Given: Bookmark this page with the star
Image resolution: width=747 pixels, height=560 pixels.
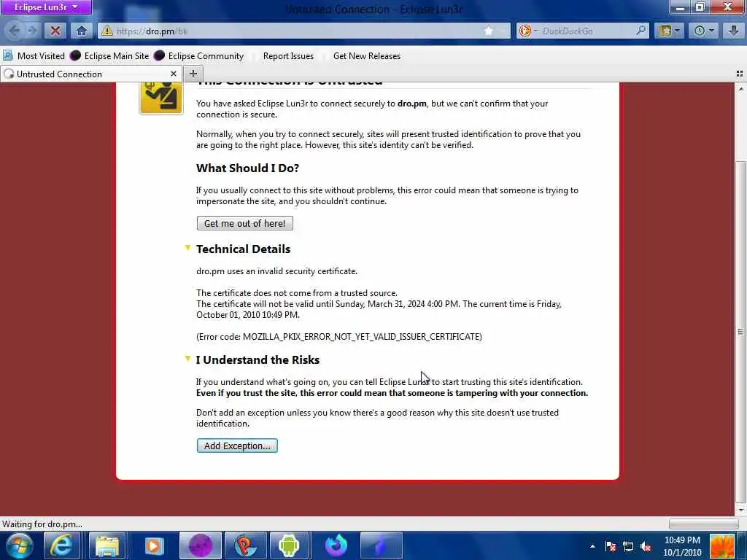Looking at the screenshot, I should click(x=489, y=31).
